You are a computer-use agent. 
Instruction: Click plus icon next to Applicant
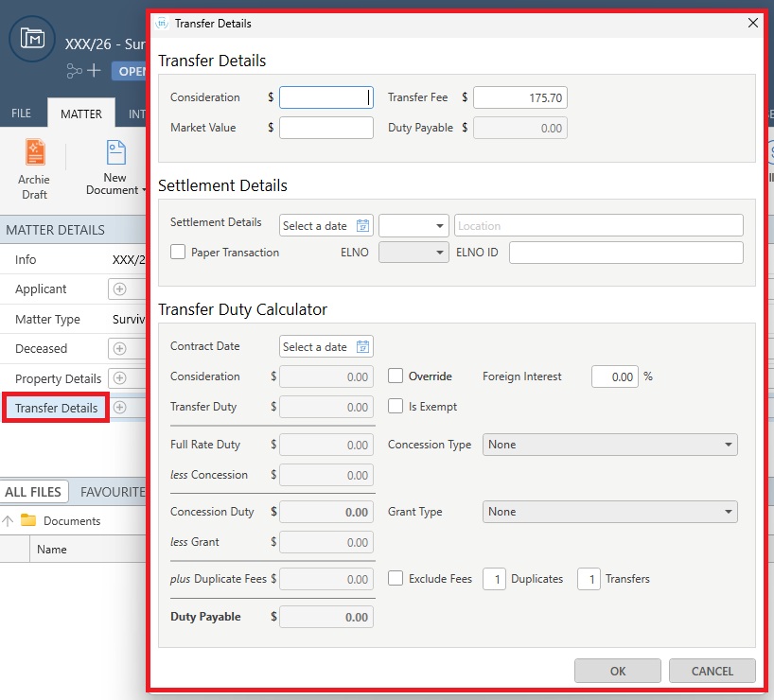119,289
